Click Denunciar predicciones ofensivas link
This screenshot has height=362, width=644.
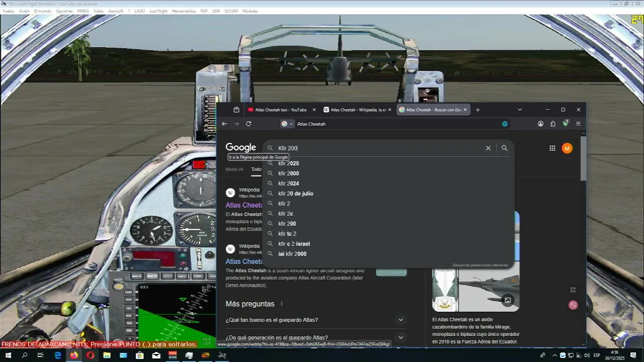pyautogui.click(x=480, y=265)
